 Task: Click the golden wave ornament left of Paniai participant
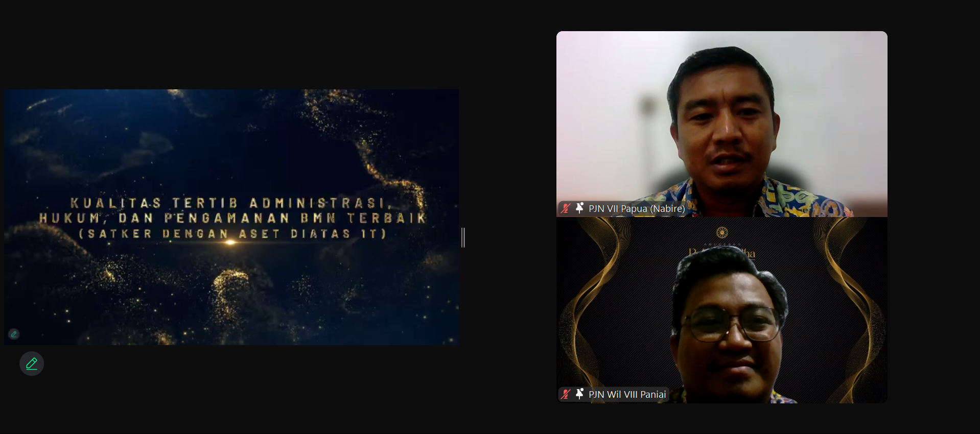(x=593, y=296)
